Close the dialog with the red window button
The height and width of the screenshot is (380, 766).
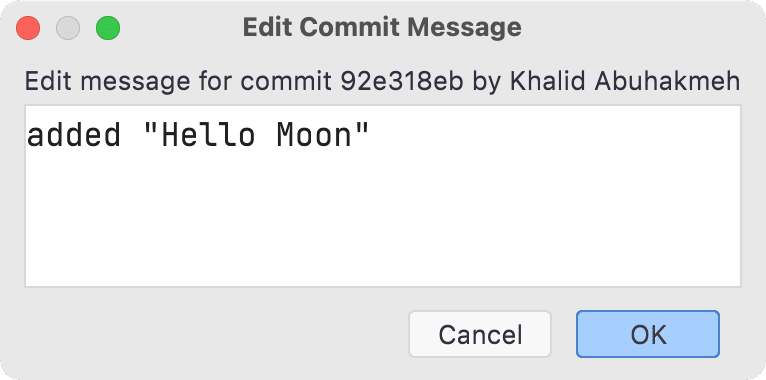click(28, 28)
